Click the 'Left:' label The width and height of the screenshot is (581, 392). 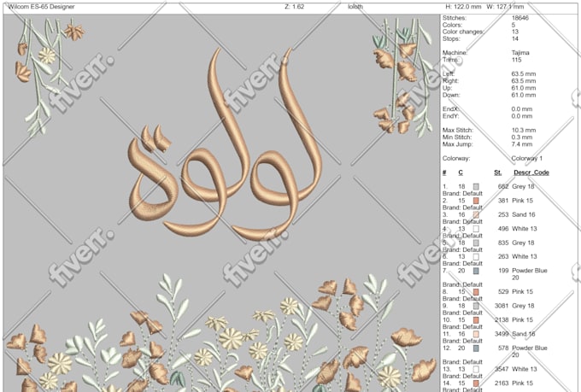pyautogui.click(x=448, y=73)
